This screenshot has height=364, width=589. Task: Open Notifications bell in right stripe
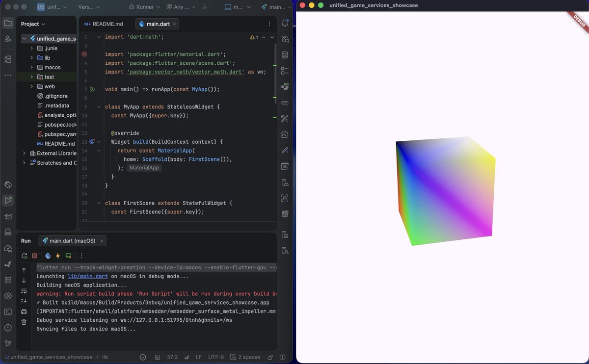[285, 23]
